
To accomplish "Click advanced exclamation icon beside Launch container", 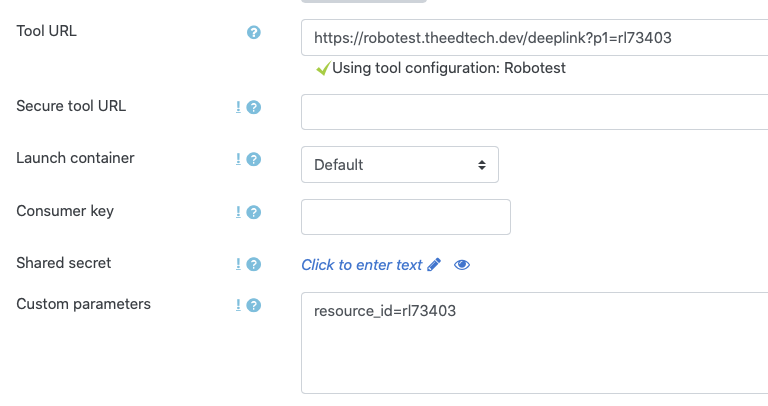I will pyautogui.click(x=238, y=159).
